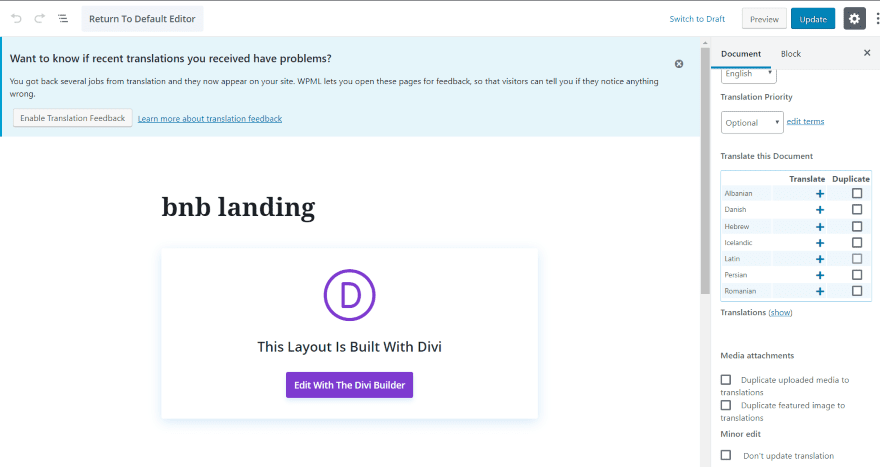This screenshot has height=467, width=880.
Task: Click Return To Default Editor button
Action: click(x=142, y=19)
